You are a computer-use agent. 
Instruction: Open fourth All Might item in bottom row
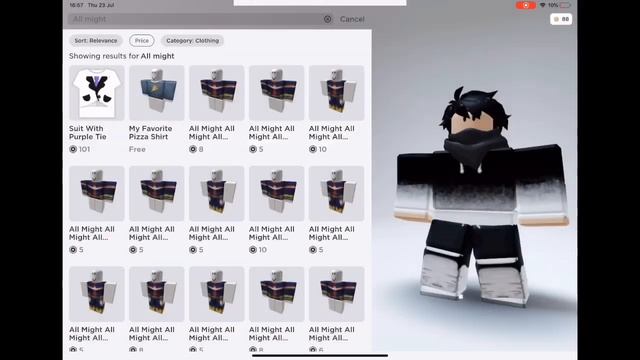[x=277, y=294]
